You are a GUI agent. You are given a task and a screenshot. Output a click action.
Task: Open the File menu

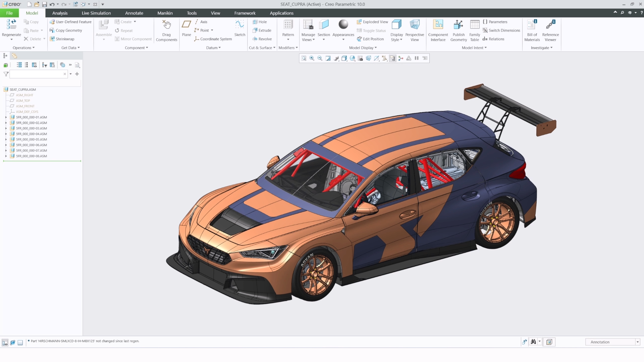coord(9,13)
